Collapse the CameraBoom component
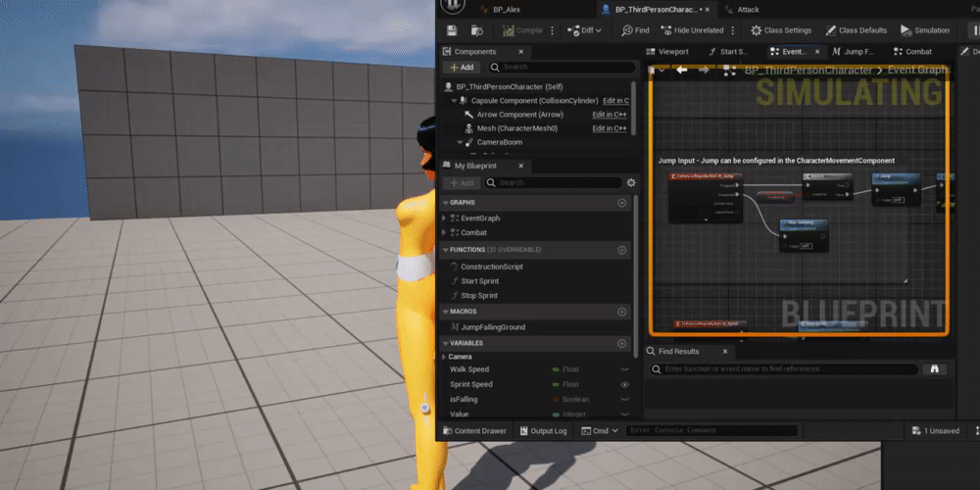Viewport: 980px width, 490px height. [x=460, y=142]
